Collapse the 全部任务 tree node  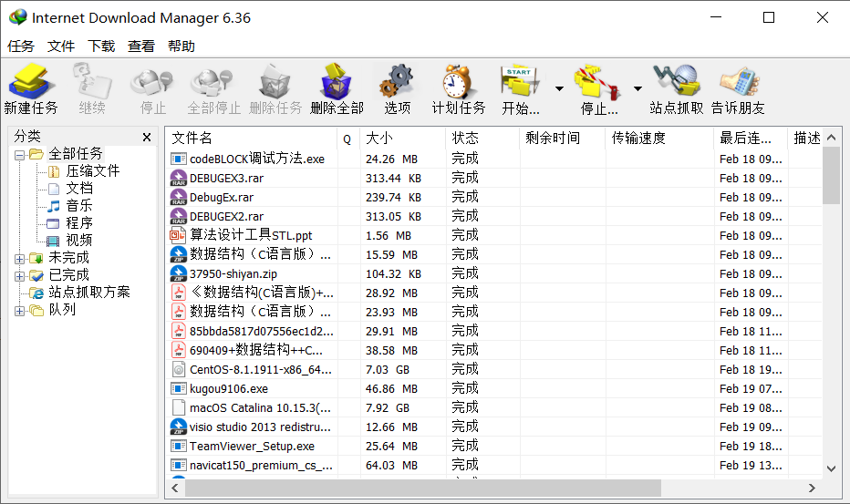(20, 154)
